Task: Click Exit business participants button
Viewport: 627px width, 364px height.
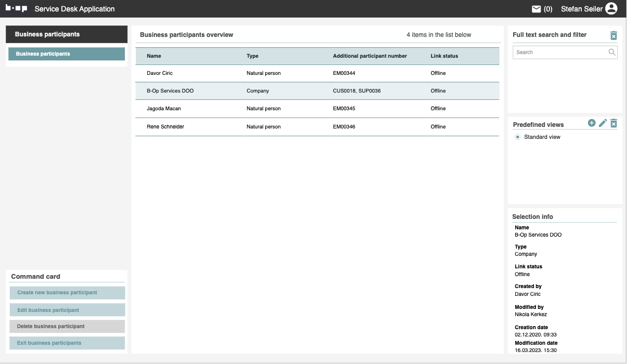Action: click(67, 343)
